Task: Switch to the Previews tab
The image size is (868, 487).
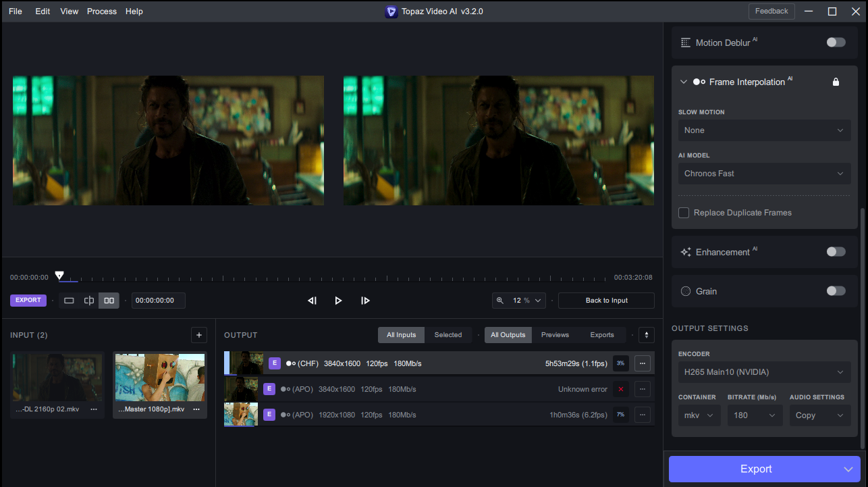Action: pyautogui.click(x=555, y=335)
